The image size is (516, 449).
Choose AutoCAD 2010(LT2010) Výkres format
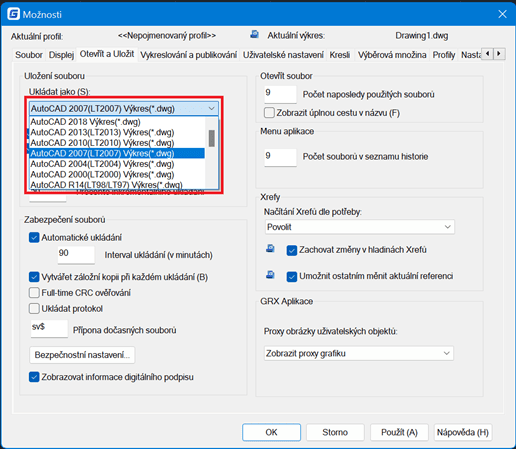point(117,143)
